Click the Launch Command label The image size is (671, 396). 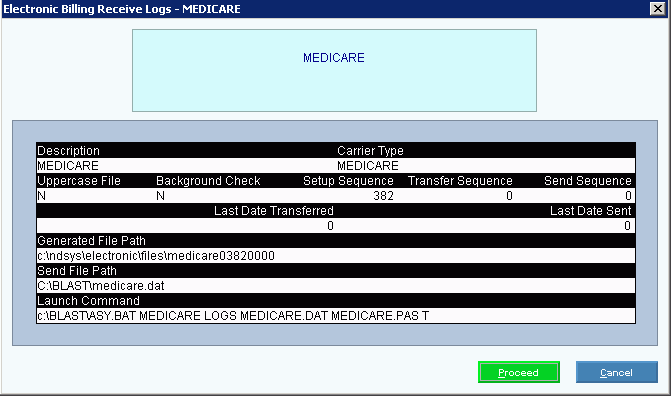(x=89, y=301)
